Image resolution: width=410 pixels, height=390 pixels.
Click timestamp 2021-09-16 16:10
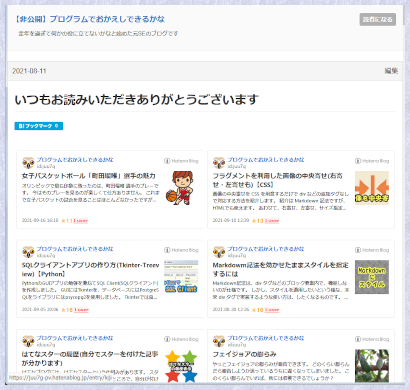[40, 220]
